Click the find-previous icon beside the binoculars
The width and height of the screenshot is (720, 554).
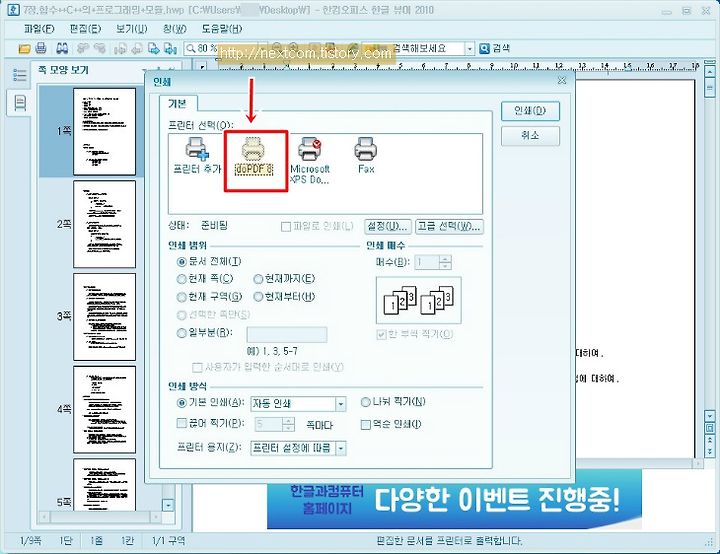tap(83, 48)
